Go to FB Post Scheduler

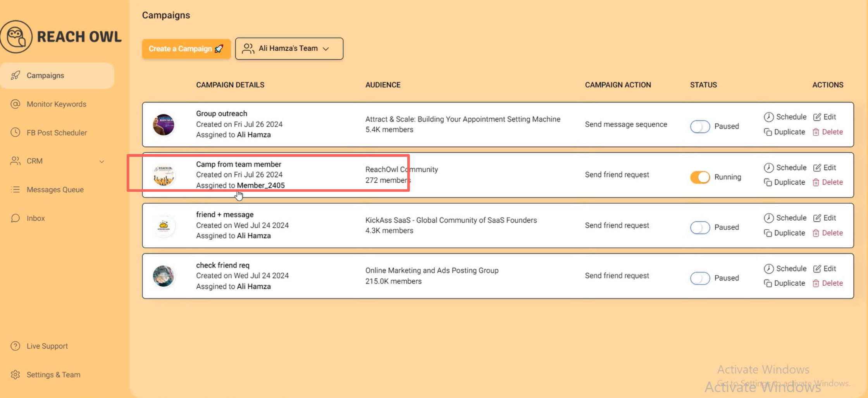click(57, 132)
